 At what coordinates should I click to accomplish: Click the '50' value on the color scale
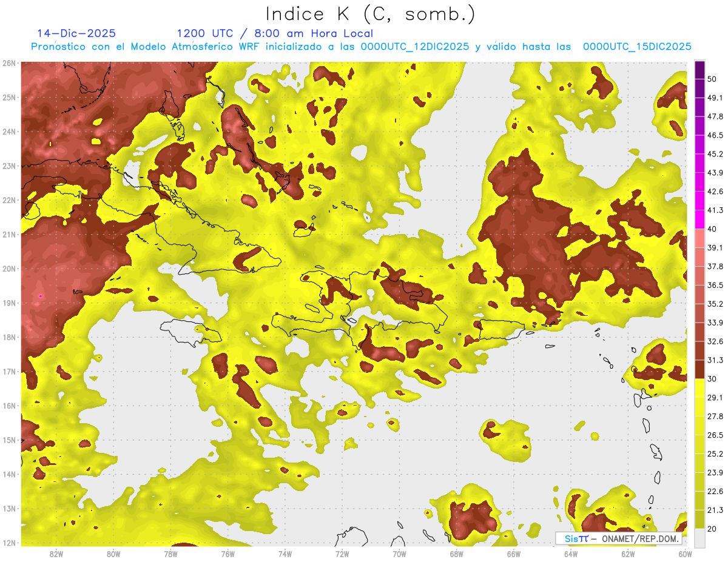coord(713,79)
